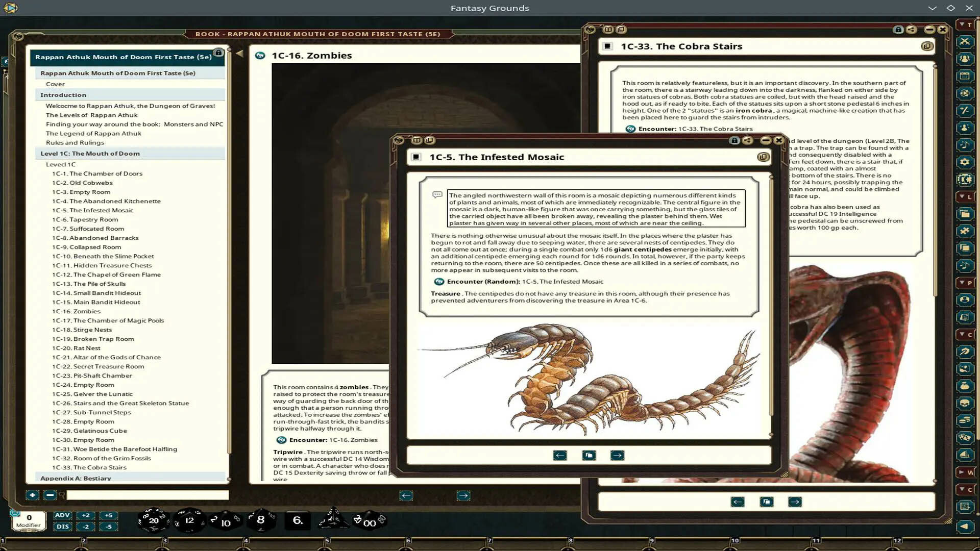Image resolution: width=980 pixels, height=551 pixels.
Task: Select Appendix A: Bestiary chapter header
Action: coord(76,478)
